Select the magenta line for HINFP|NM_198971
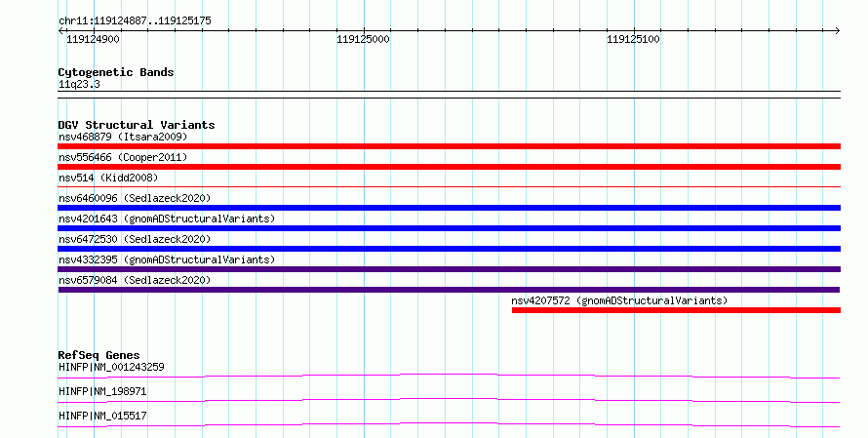The height and width of the screenshot is (438, 868). click(449, 400)
